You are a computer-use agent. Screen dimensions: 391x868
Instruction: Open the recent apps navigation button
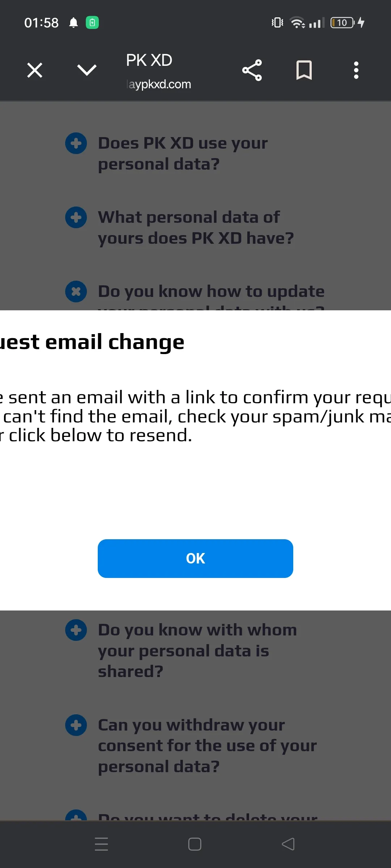point(101,844)
